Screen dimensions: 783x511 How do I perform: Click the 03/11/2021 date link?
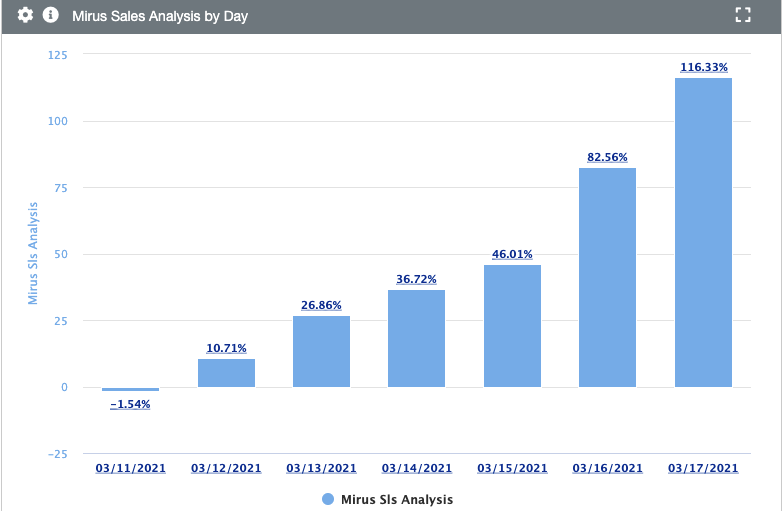click(130, 468)
